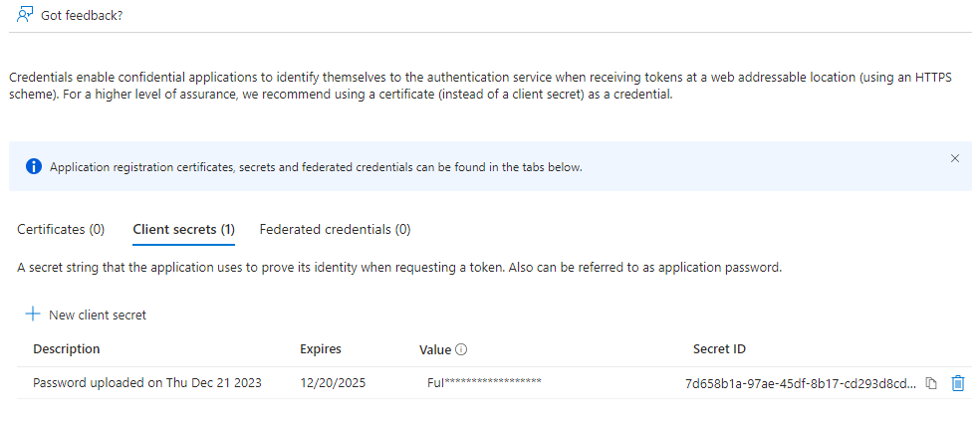Click the Got feedback person icon
Image resolution: width=980 pixels, height=423 pixels.
[25, 15]
